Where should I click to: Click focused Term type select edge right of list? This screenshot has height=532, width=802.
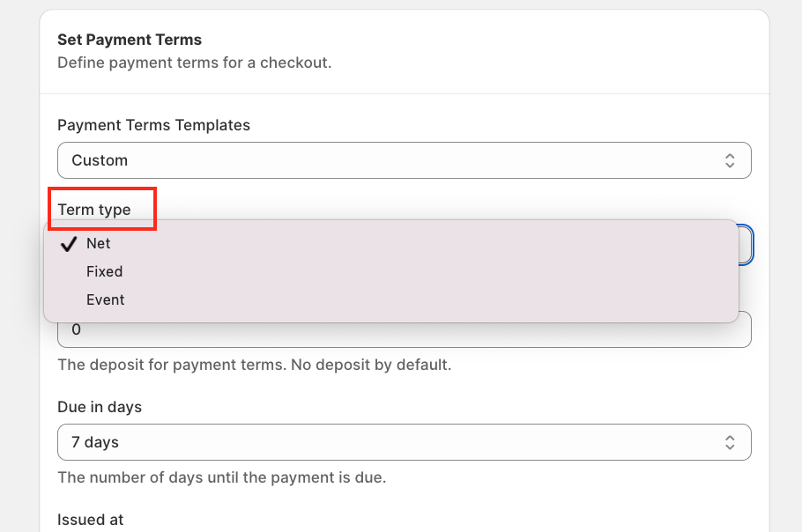coord(746,245)
